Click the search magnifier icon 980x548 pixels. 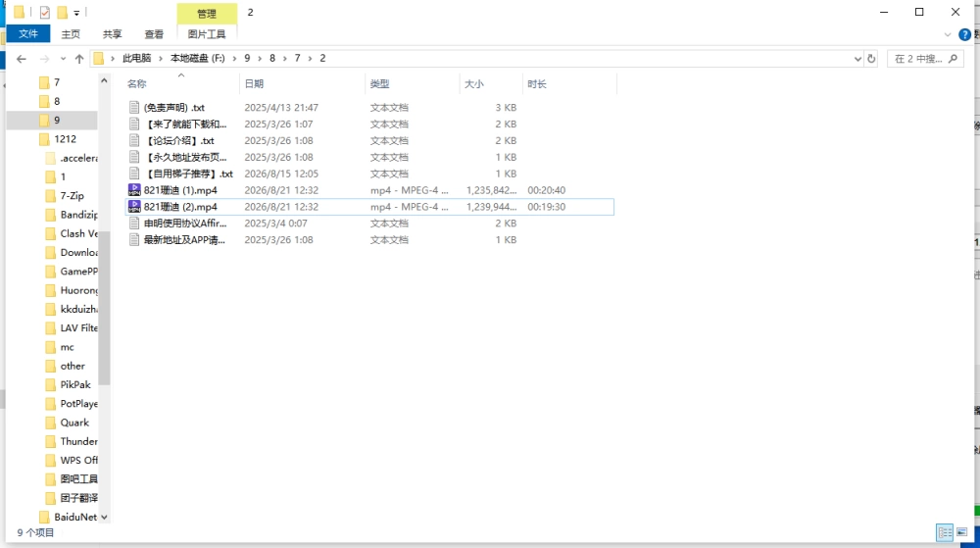point(954,59)
